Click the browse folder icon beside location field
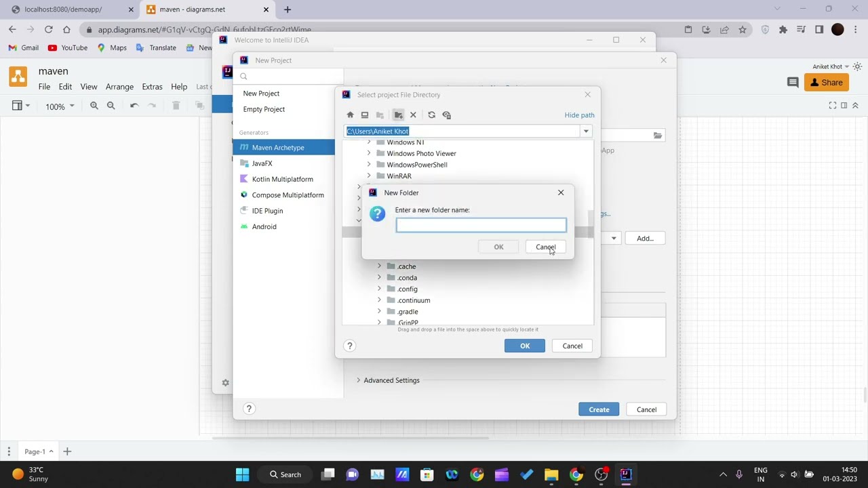 tap(657, 136)
